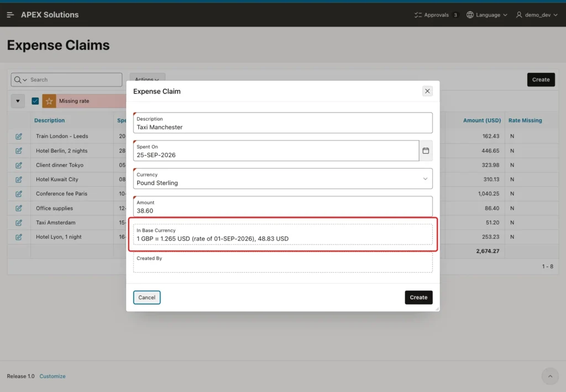Image resolution: width=566 pixels, height=392 pixels.
Task: Click the resize handle of the dialog
Action: [x=437, y=309]
